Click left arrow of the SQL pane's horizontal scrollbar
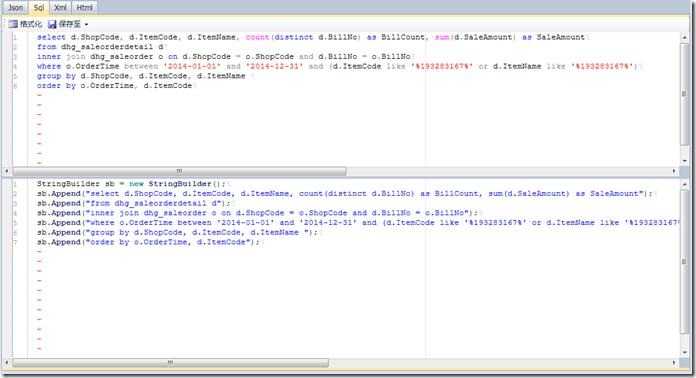The height and width of the screenshot is (378, 696). pyautogui.click(x=6, y=171)
